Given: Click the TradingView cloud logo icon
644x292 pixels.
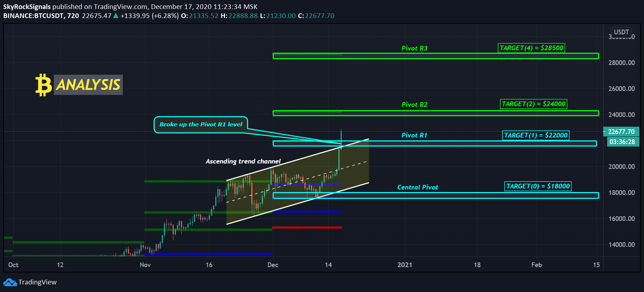Looking at the screenshot, I should coord(10,282).
